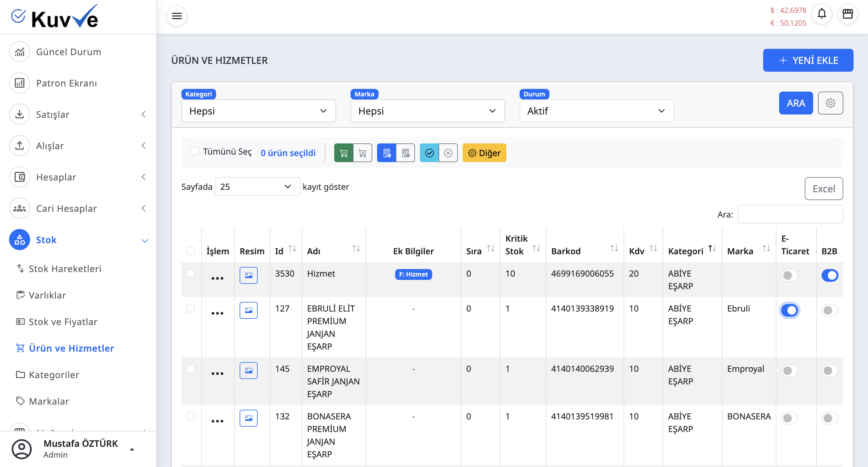Click the circled X deactivate icon
This screenshot has height=467, width=868.
pos(448,153)
